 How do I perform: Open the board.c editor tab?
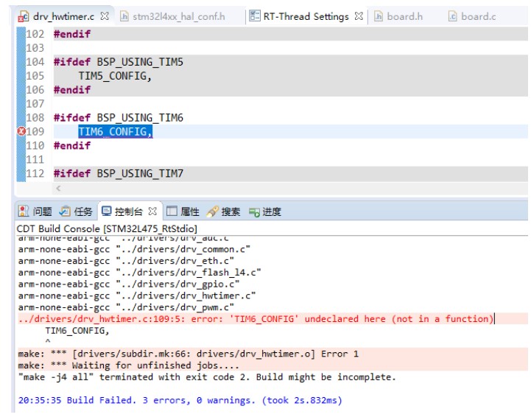472,16
